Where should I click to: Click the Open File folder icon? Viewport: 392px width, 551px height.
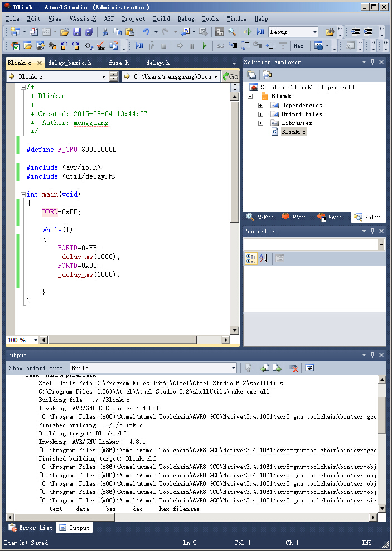coord(65,32)
